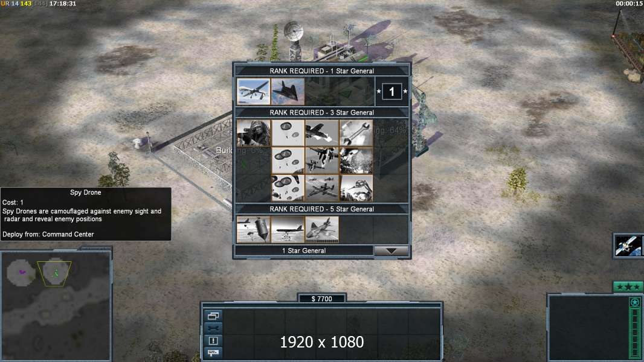Toggle the green three-star General powers button
This screenshot has width=644, height=362.
click(x=628, y=287)
